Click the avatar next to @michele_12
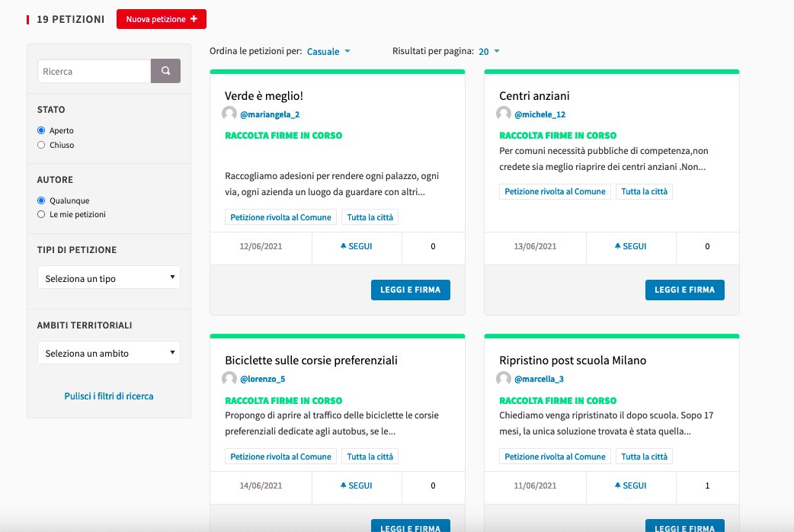Screen dimensions: 794x532 pos(504,113)
